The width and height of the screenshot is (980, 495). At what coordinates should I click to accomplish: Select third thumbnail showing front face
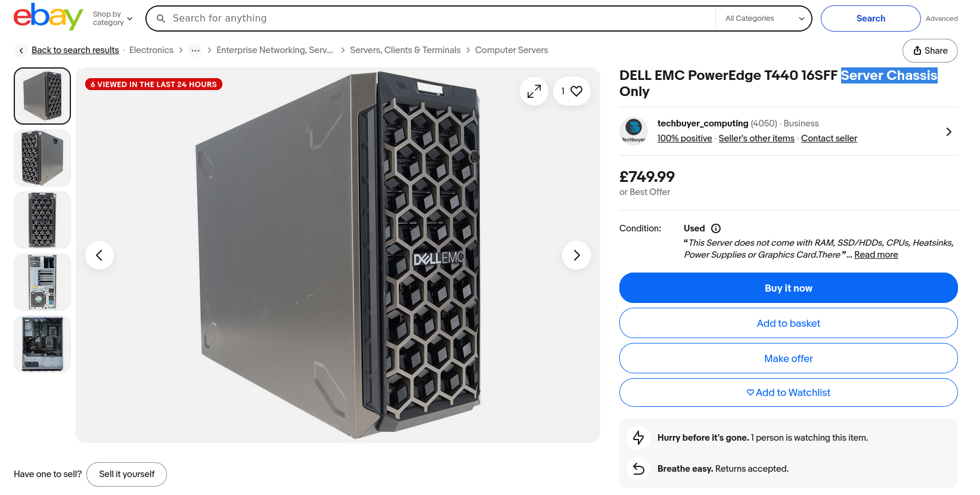[x=42, y=220]
